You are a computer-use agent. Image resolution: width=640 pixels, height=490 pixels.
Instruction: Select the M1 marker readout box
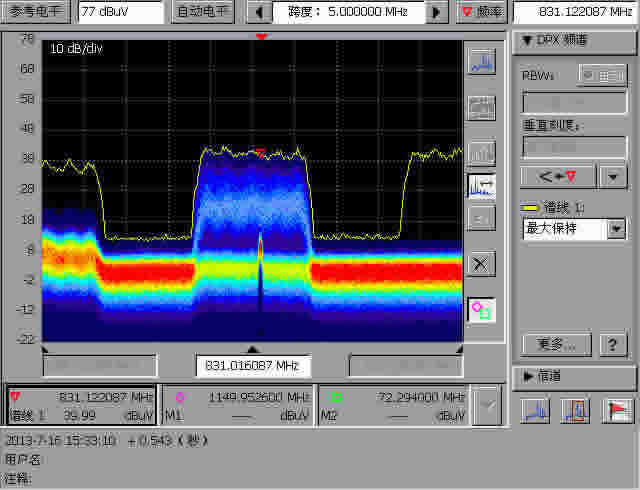pos(237,405)
